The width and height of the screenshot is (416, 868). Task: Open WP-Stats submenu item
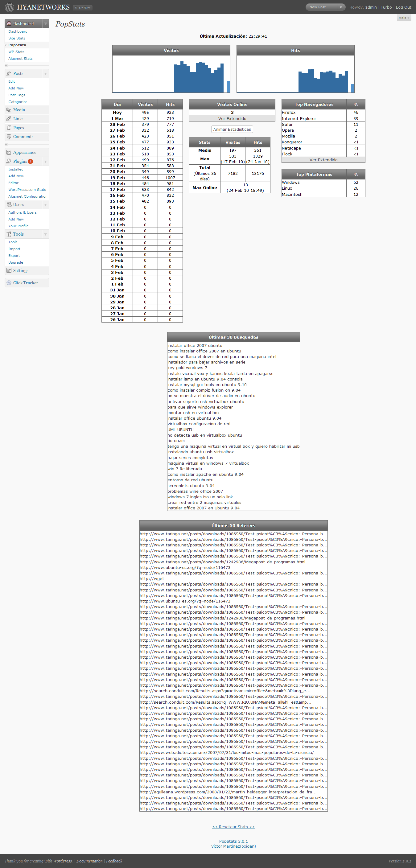point(16,52)
